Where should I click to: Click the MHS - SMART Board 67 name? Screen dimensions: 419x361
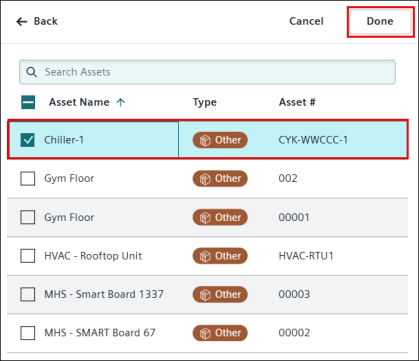click(x=100, y=333)
